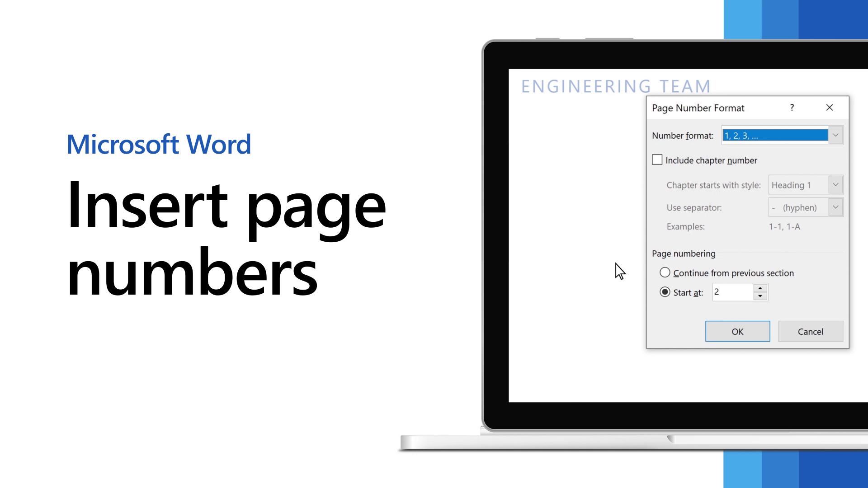
Task: Click the Page Number Format help icon
Action: tap(793, 108)
